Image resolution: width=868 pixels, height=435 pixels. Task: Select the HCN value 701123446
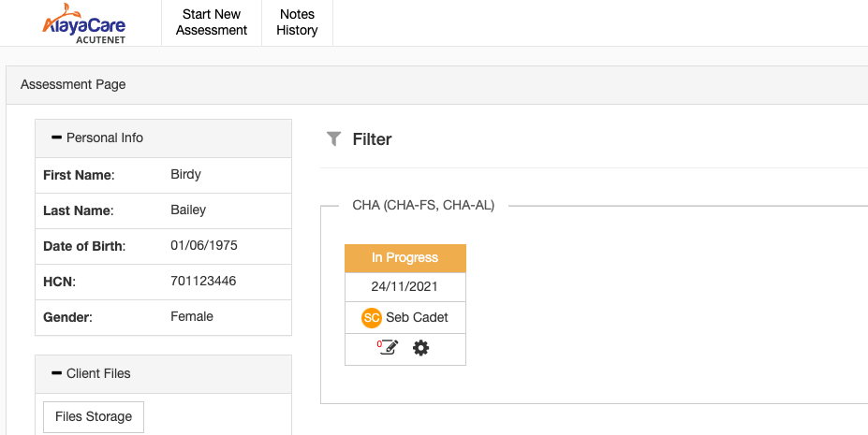[203, 281]
